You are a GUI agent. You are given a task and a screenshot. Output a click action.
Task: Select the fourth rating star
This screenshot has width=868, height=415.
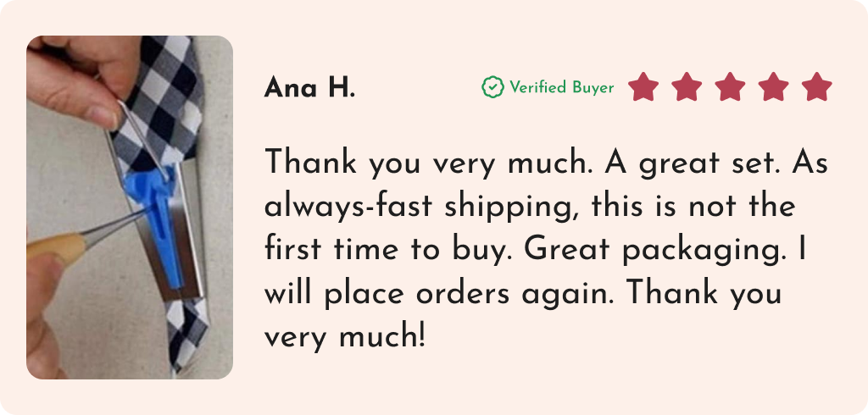pyautogui.click(x=773, y=87)
